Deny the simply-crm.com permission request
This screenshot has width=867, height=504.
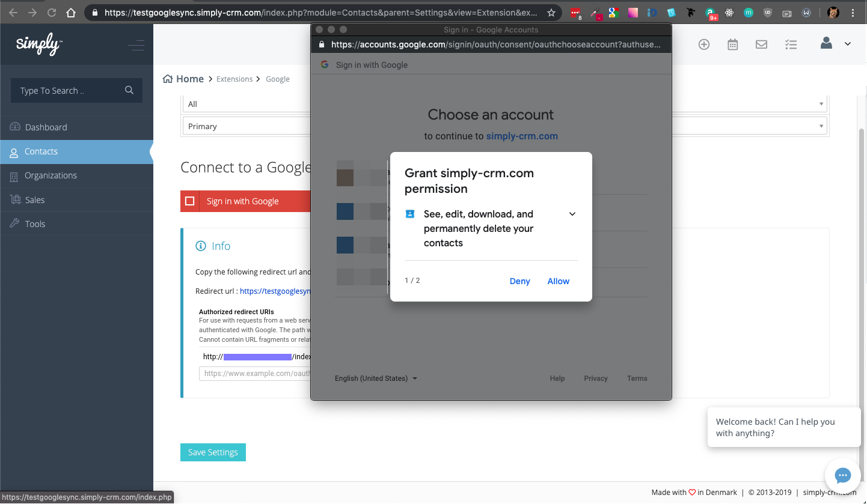(x=519, y=281)
